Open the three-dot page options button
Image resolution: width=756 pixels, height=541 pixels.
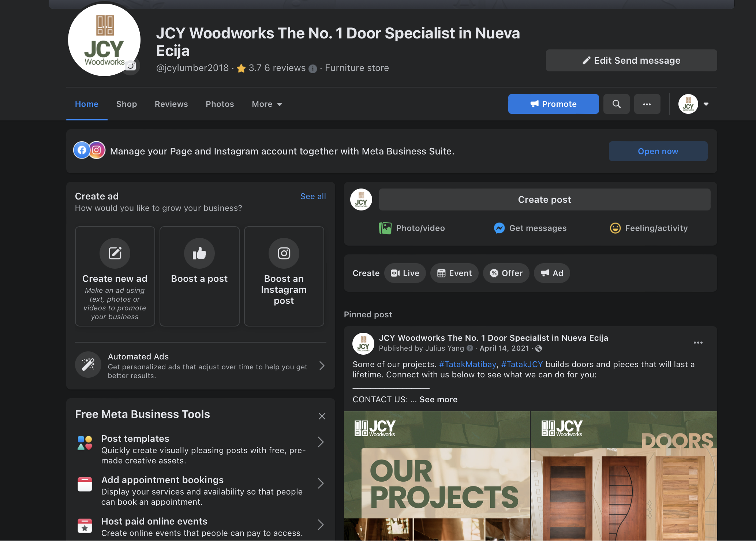[x=647, y=104]
